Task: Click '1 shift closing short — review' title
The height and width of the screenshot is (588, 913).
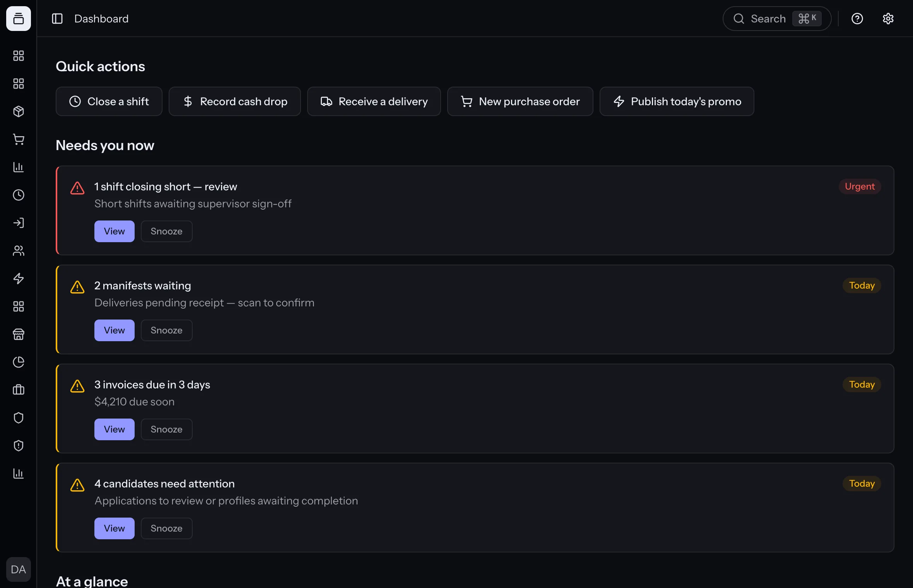Action: [166, 186]
